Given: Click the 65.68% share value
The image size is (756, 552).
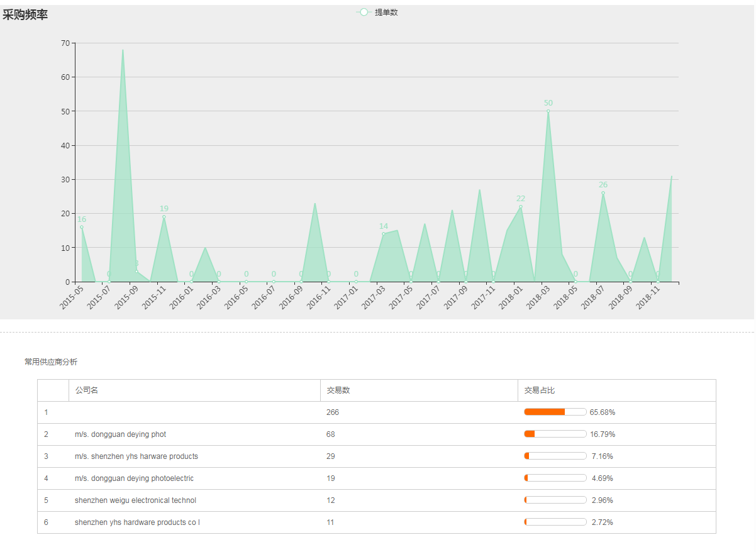Looking at the screenshot, I should [603, 412].
